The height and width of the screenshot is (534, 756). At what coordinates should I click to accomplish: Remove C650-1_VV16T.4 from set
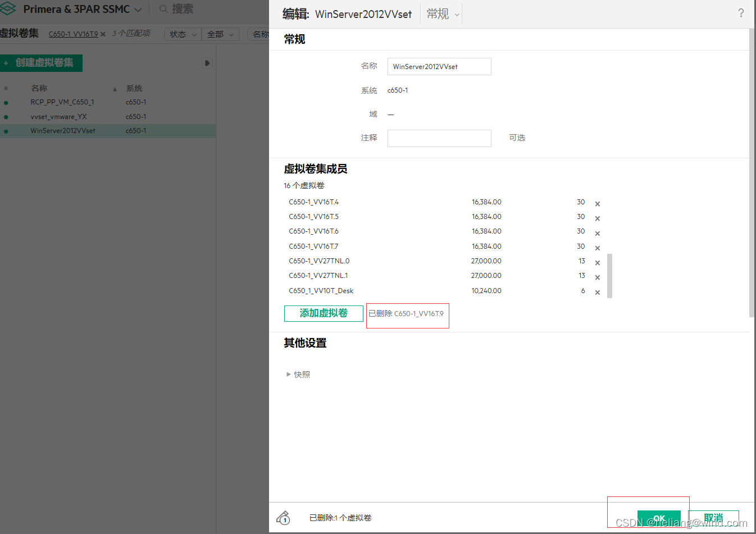click(598, 204)
